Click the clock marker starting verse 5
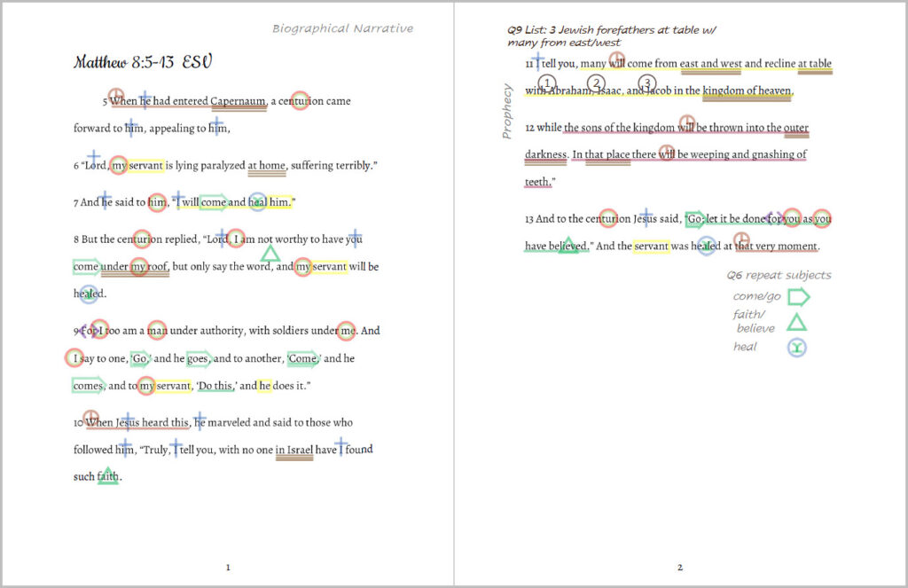Image resolution: width=908 pixels, height=588 pixels. coord(115,95)
